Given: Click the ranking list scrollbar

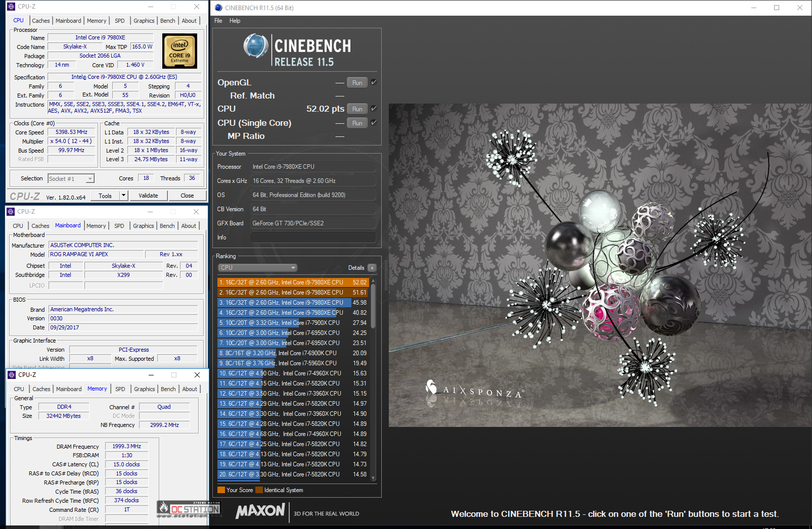Looking at the screenshot, I should (x=374, y=306).
